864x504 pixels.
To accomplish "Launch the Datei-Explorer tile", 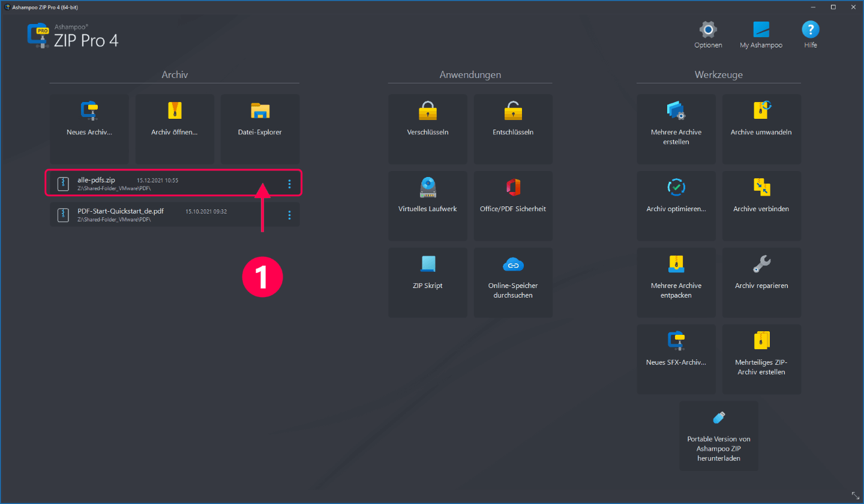I will 260,129.
